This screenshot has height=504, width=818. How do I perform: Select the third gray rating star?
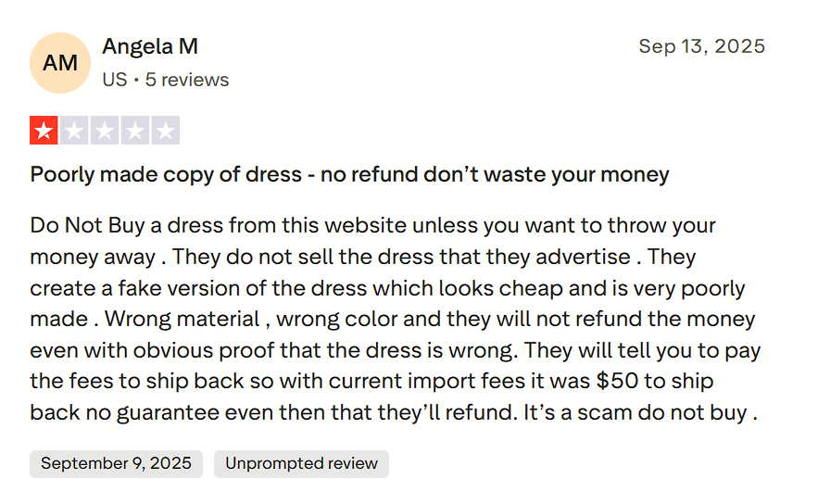[x=105, y=131]
